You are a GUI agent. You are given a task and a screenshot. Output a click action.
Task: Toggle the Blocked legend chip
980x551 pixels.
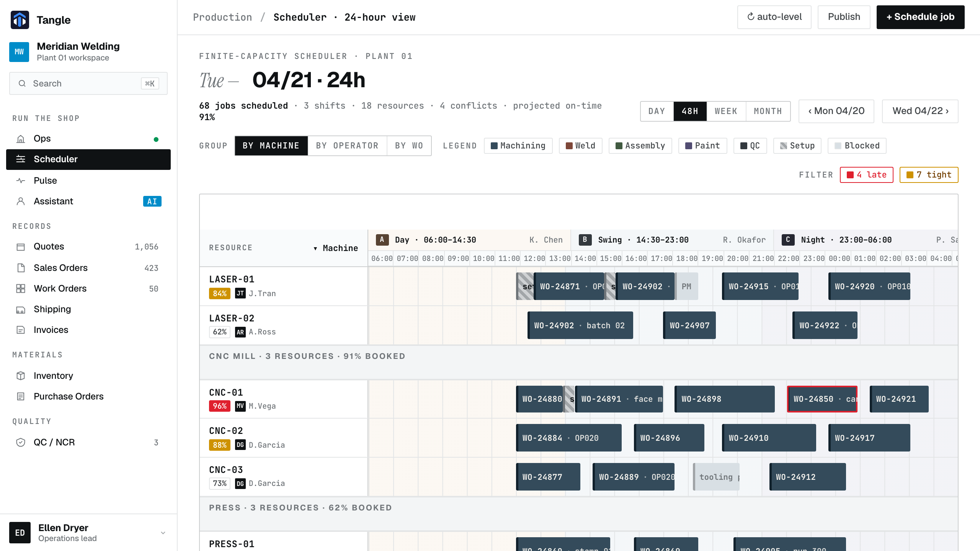pos(857,146)
